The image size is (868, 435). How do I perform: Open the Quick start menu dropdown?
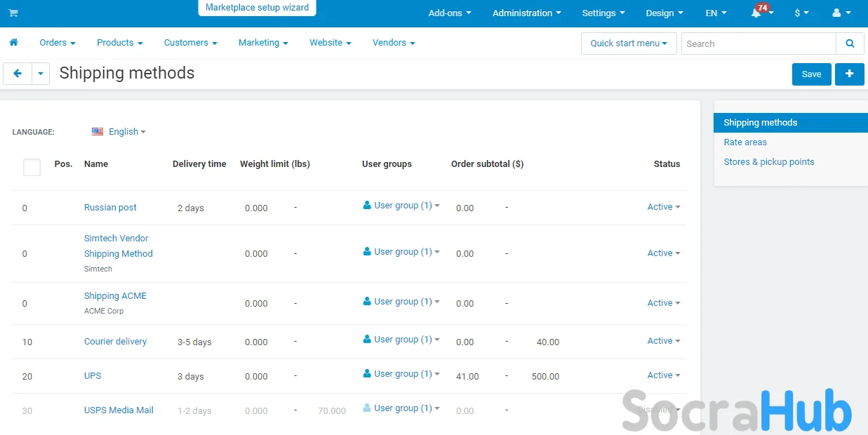[x=628, y=43]
